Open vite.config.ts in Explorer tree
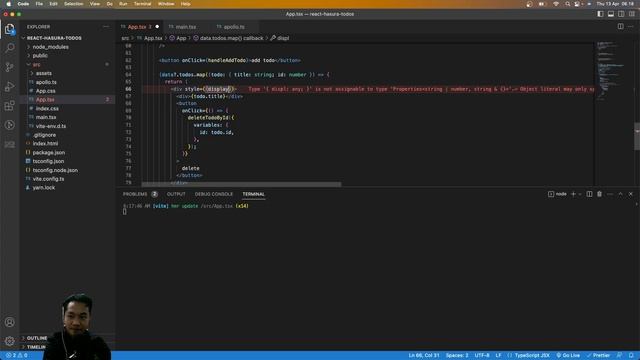640x360 pixels. coord(48,179)
